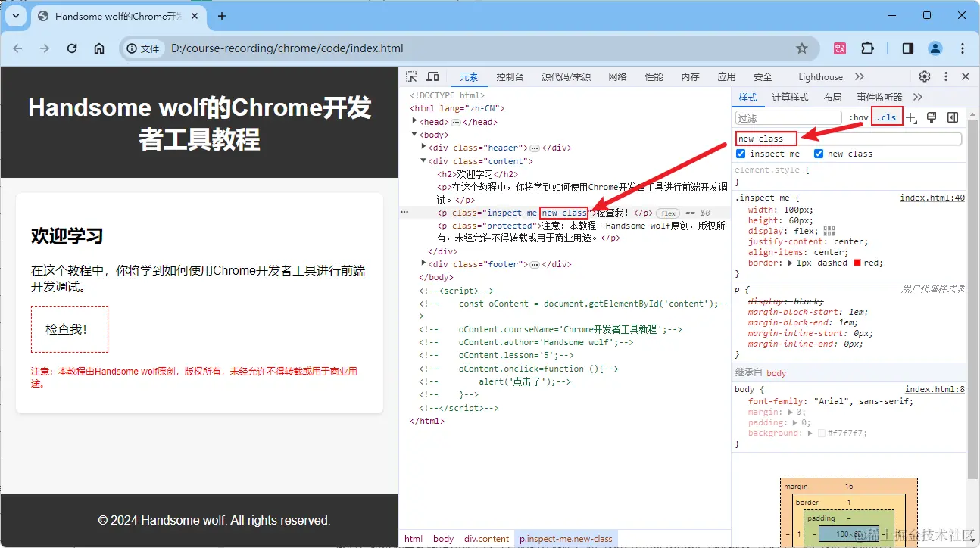Open DevTools settings gear
The width and height of the screenshot is (980, 548).
[925, 76]
